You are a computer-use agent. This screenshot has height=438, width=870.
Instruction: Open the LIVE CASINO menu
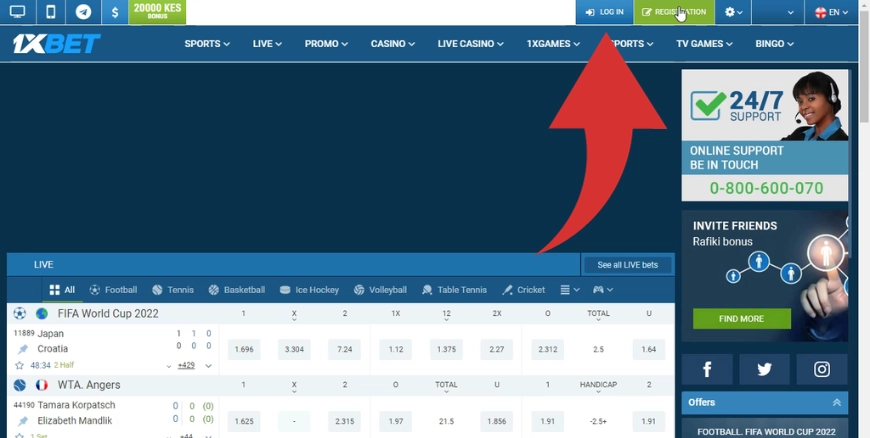[x=470, y=43]
